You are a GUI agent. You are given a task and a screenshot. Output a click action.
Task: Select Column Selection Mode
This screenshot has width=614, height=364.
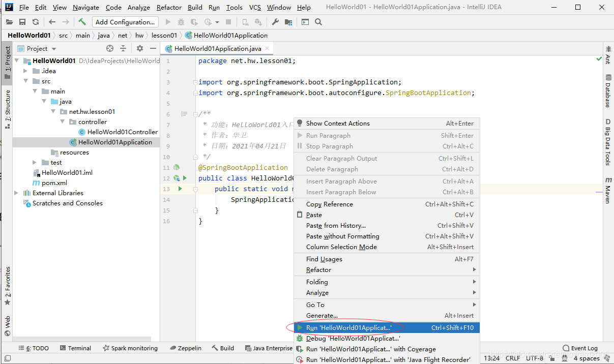tap(387, 247)
